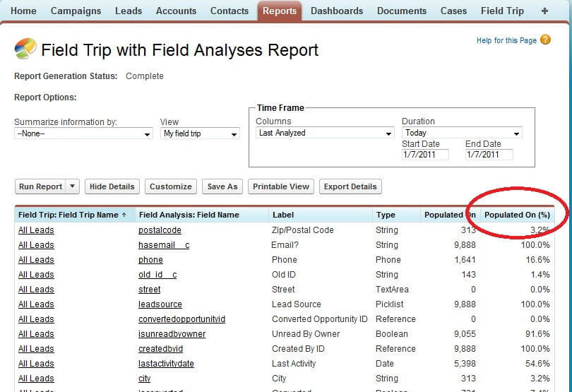Click the help question mark icon

click(x=545, y=40)
